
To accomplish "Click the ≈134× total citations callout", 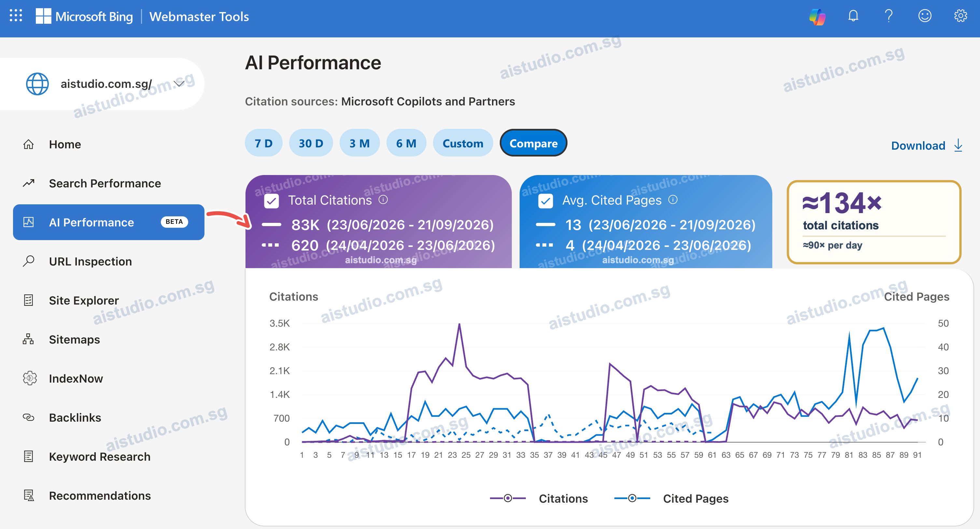I will pyautogui.click(x=874, y=222).
